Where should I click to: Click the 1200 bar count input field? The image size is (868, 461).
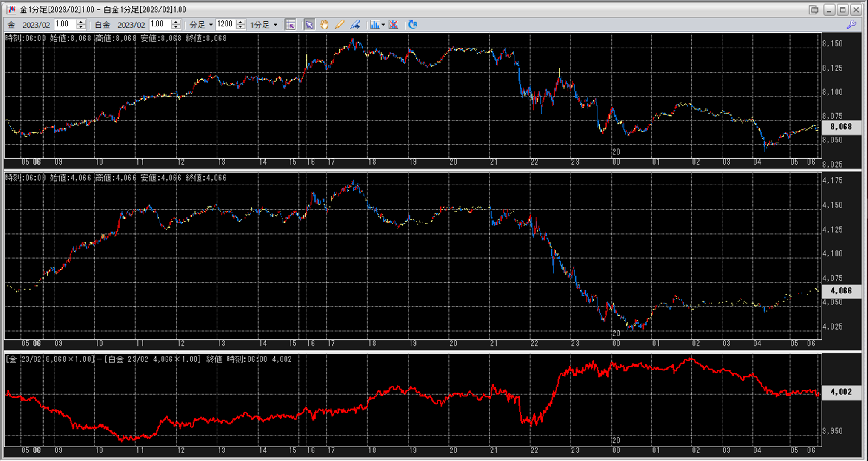(x=225, y=25)
